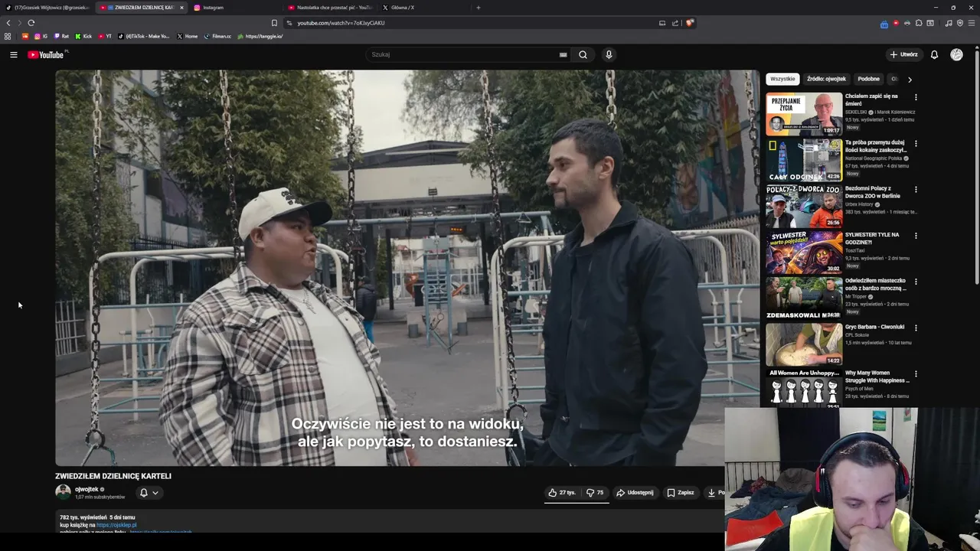Open options for SYLWESTER! TYLE NA GODZINE video
The height and width of the screenshot is (551, 980).
916,236
